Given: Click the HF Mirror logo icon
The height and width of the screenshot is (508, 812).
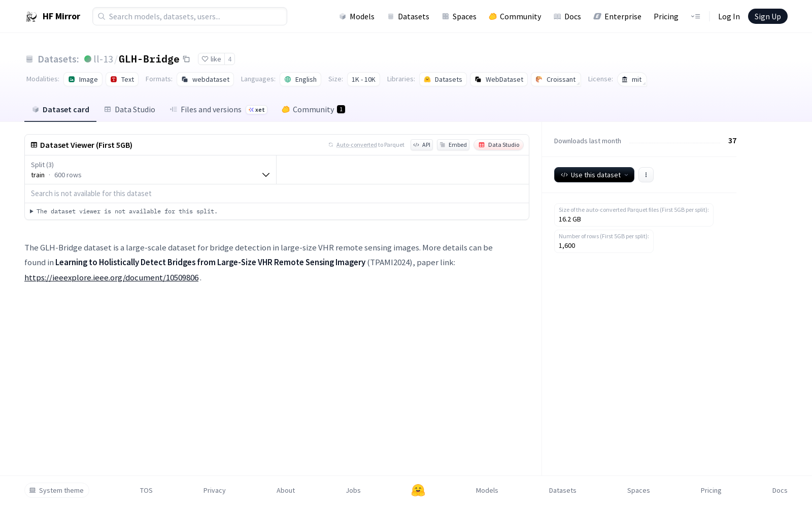Looking at the screenshot, I should point(31,17).
